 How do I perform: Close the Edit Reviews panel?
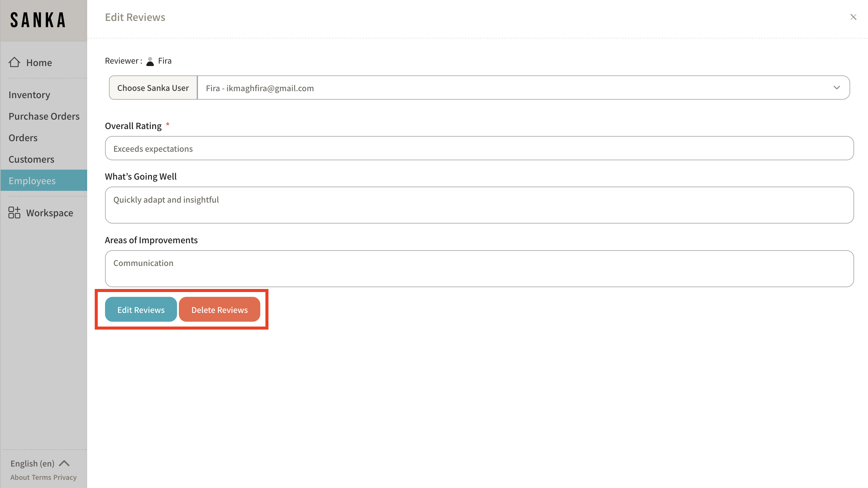[x=853, y=17]
